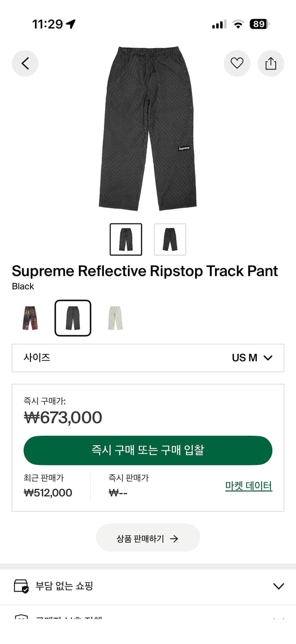Choose the white colorway variant
This screenshot has width=296, height=644.
point(115,318)
